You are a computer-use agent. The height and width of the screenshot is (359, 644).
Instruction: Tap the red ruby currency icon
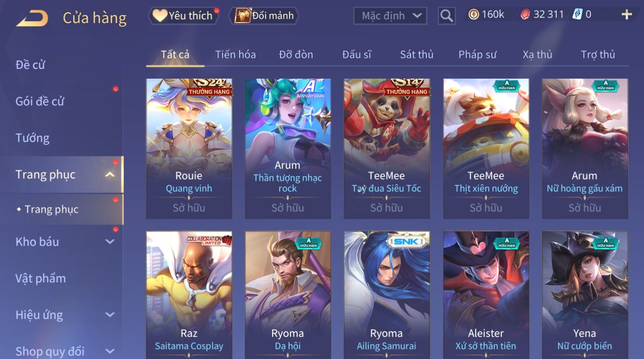tap(525, 15)
